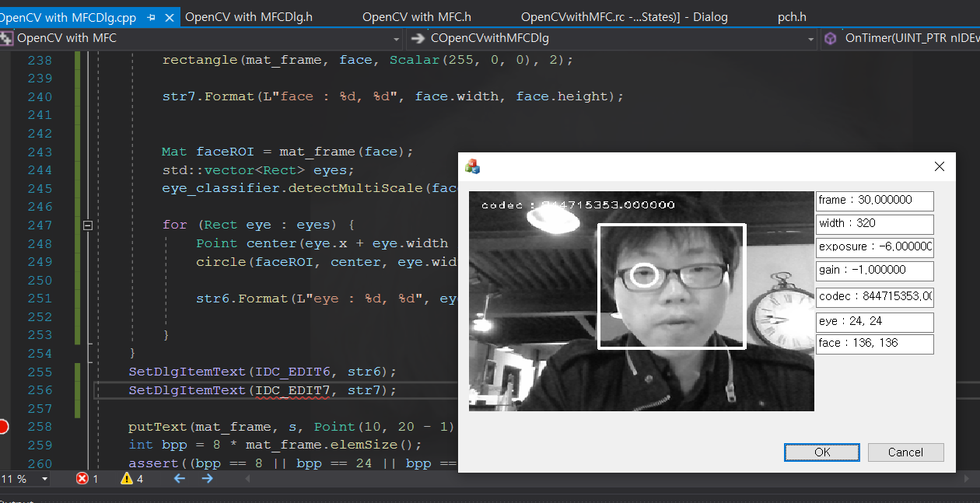Close the OpenCV with MFCDlg.cpp tab

(x=169, y=16)
